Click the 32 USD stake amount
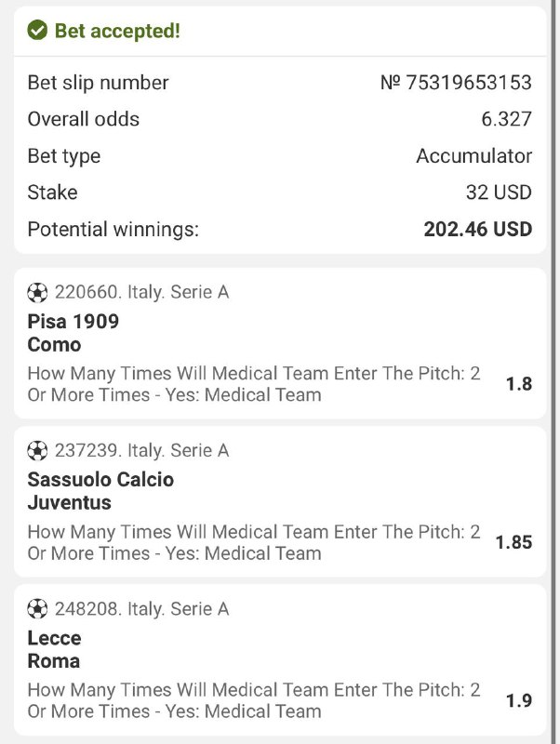 [499, 193]
